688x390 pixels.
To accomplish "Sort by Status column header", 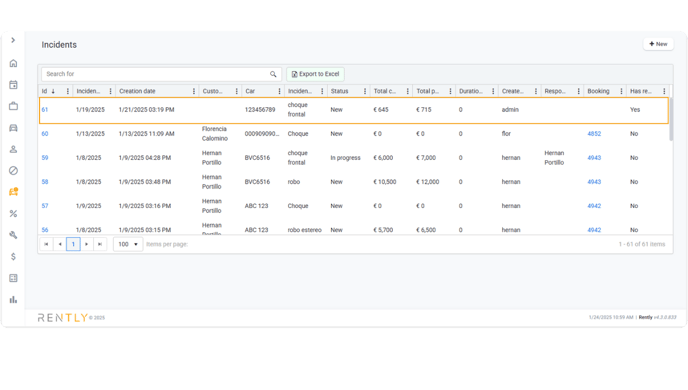I will [x=339, y=91].
